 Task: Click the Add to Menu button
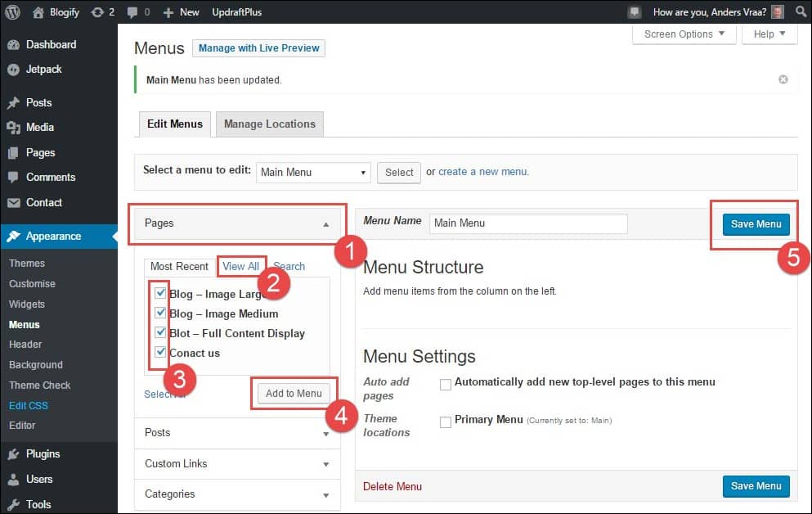[294, 393]
